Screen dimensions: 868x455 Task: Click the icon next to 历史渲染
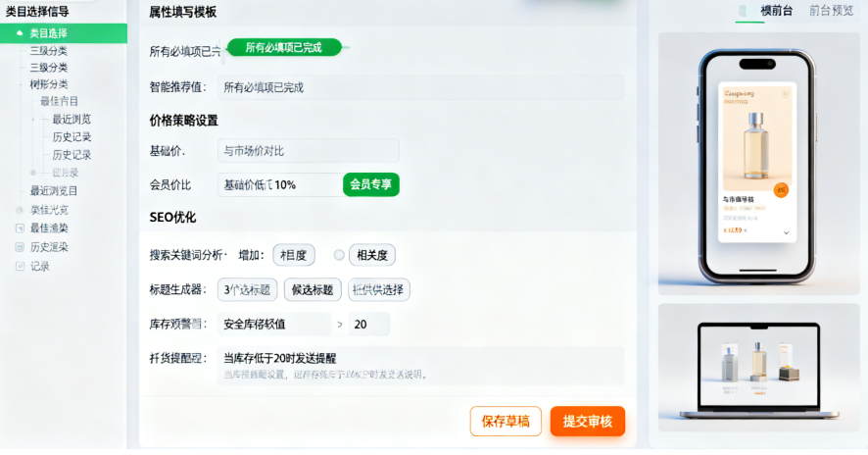coord(20,247)
